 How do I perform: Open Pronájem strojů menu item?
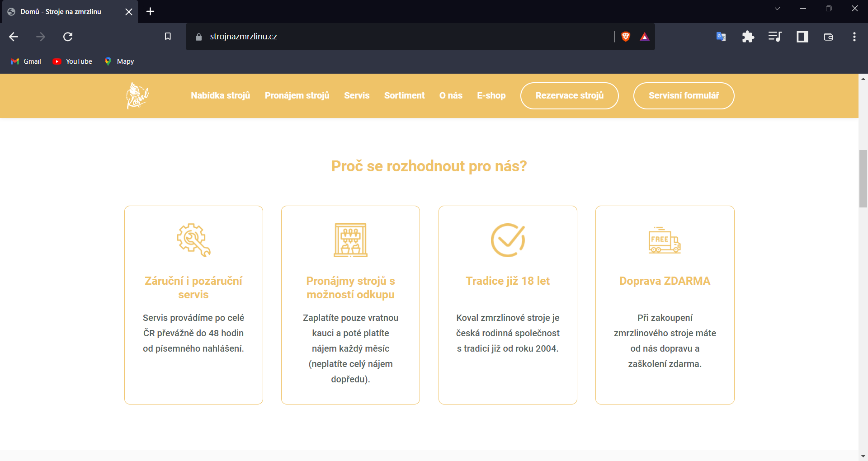297,95
